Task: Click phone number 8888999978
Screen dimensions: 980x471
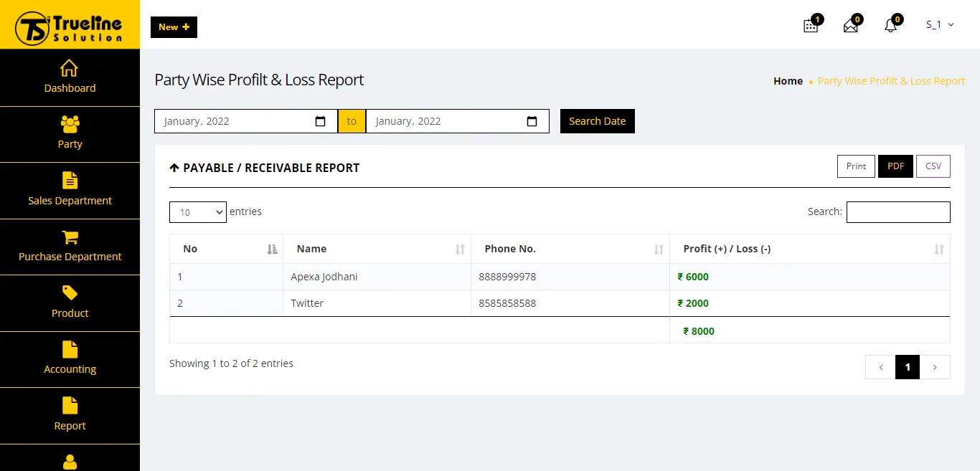Action: tap(507, 277)
